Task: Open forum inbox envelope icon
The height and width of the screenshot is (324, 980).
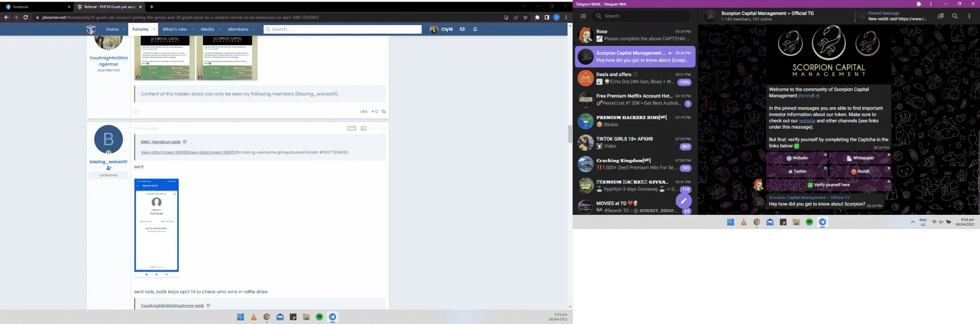Action: pos(462,29)
